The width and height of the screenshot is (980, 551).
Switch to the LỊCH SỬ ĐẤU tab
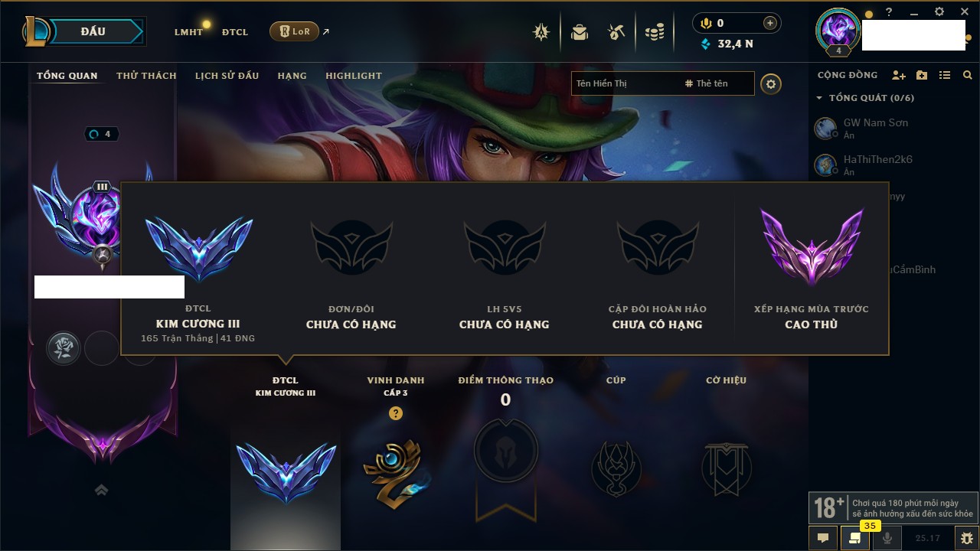227,76
